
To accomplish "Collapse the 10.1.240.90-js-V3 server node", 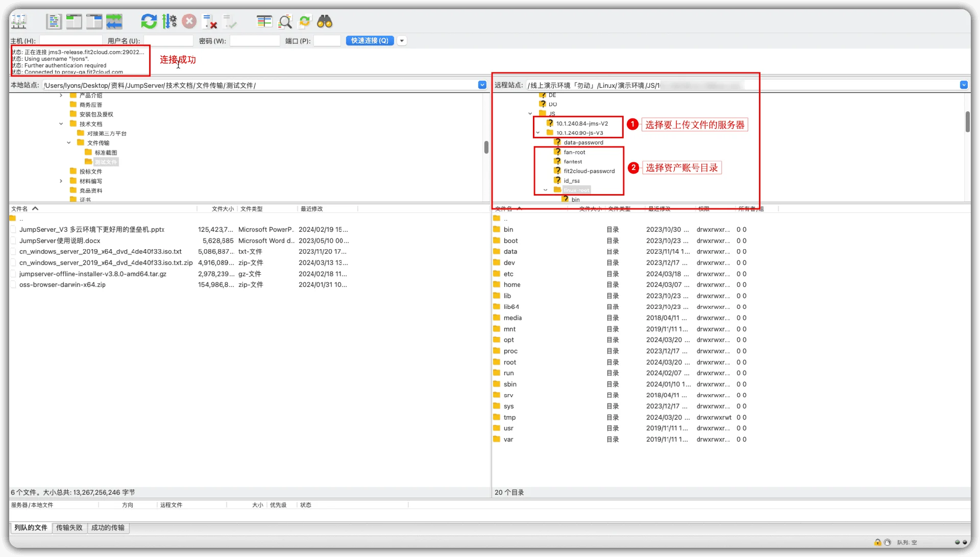I will coord(537,133).
